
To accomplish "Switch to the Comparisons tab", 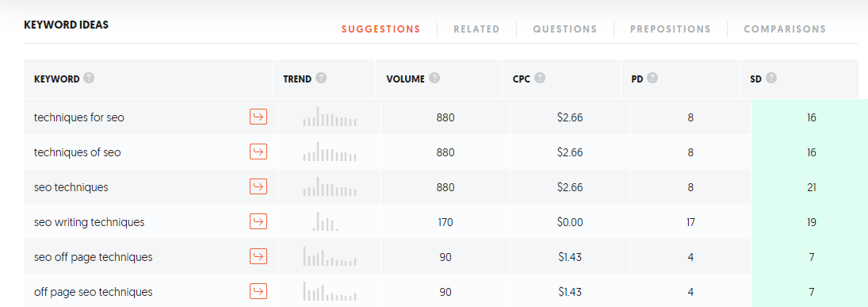I will [x=785, y=29].
